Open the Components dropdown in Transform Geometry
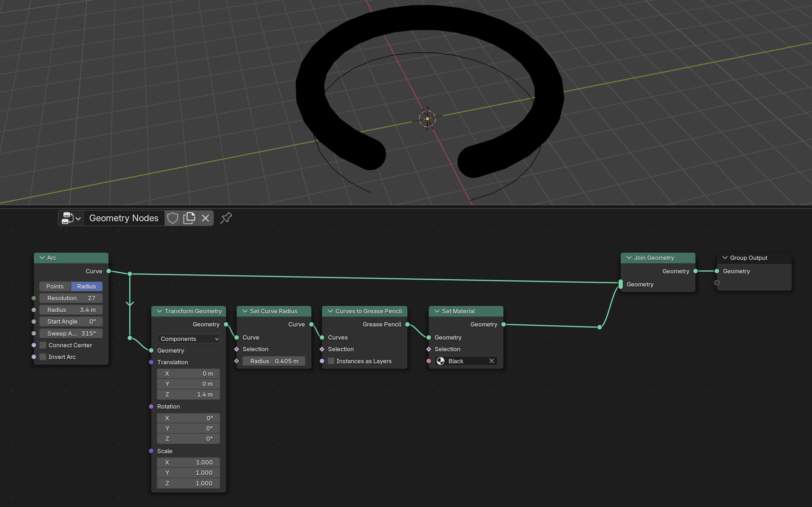812x507 pixels. (188, 339)
